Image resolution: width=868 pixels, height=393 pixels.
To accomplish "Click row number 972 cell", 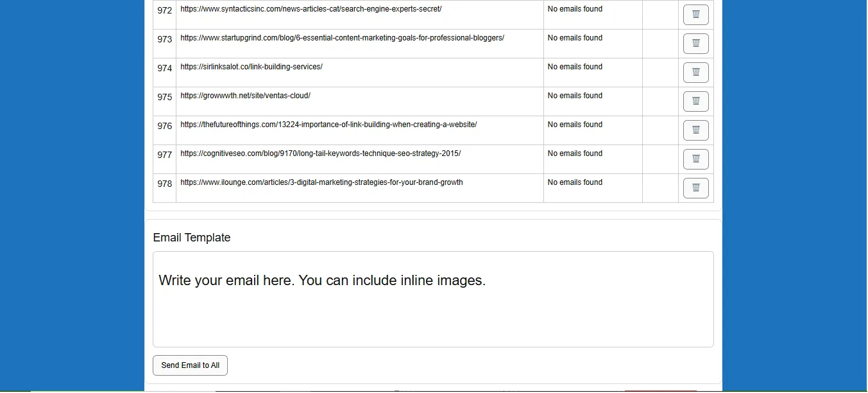I will 164,10.
